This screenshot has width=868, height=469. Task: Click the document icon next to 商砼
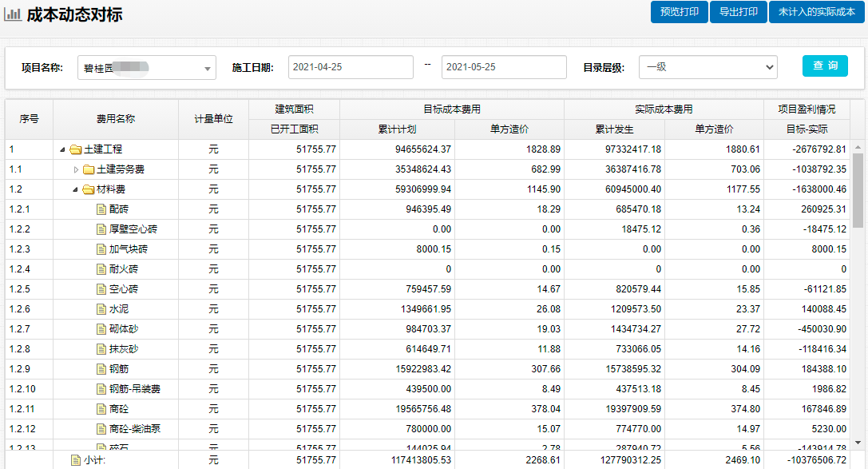point(101,408)
